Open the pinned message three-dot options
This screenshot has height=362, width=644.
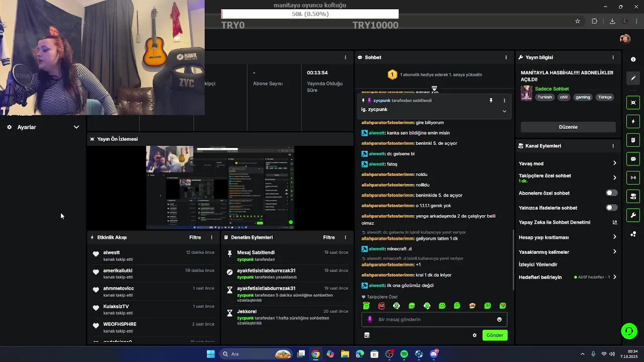coord(504,101)
